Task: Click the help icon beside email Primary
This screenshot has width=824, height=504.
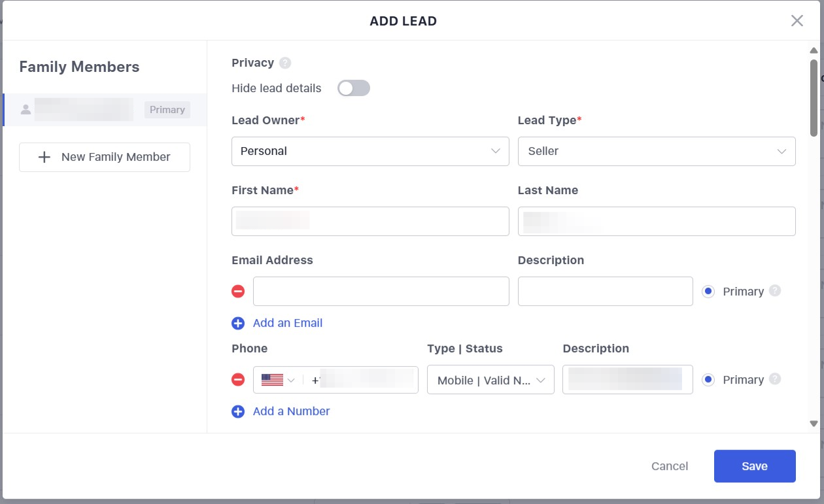Action: pos(775,291)
